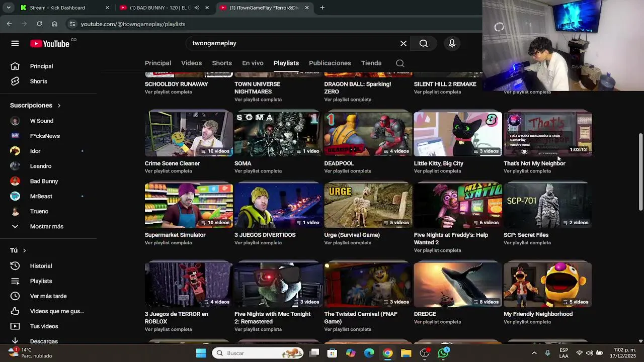Search within channel using the tab-bar magnifier
The image size is (644, 362).
coord(400,63)
